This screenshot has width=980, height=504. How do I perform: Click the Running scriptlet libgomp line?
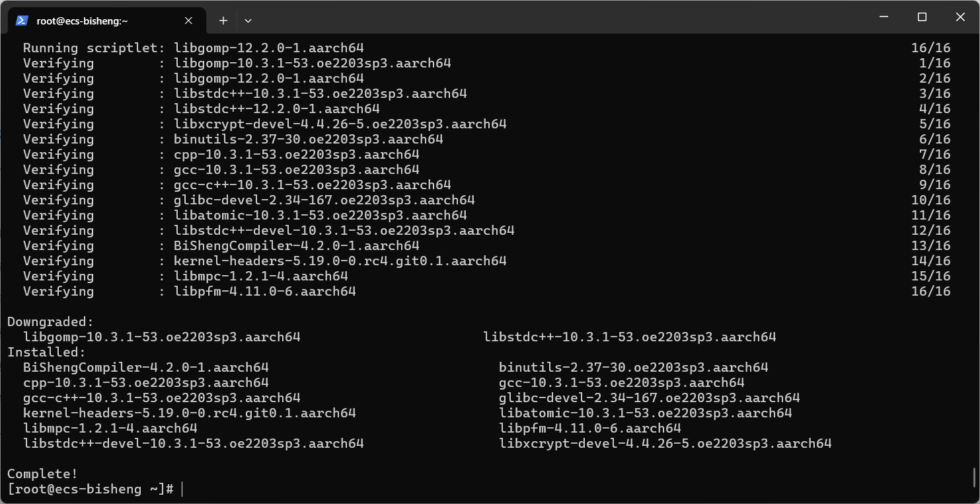[x=193, y=48]
